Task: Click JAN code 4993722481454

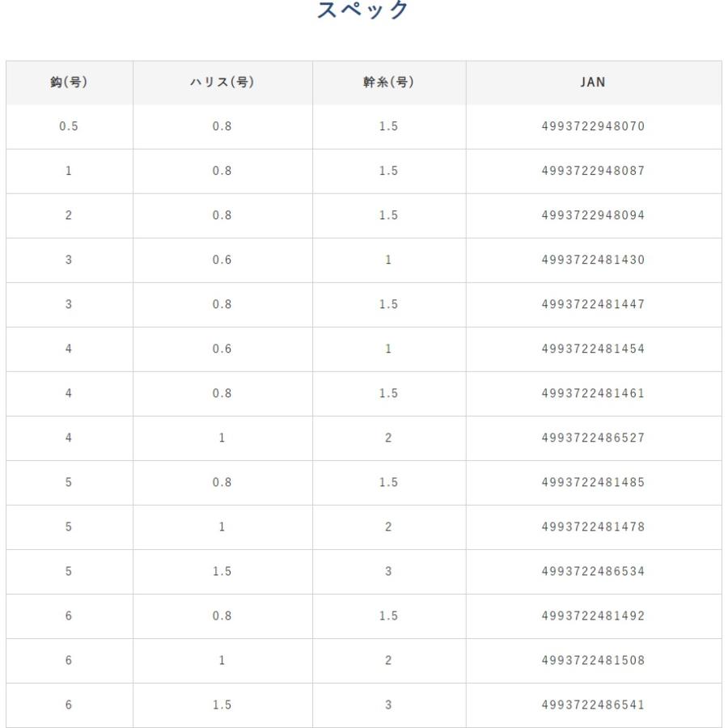Action: (593, 349)
